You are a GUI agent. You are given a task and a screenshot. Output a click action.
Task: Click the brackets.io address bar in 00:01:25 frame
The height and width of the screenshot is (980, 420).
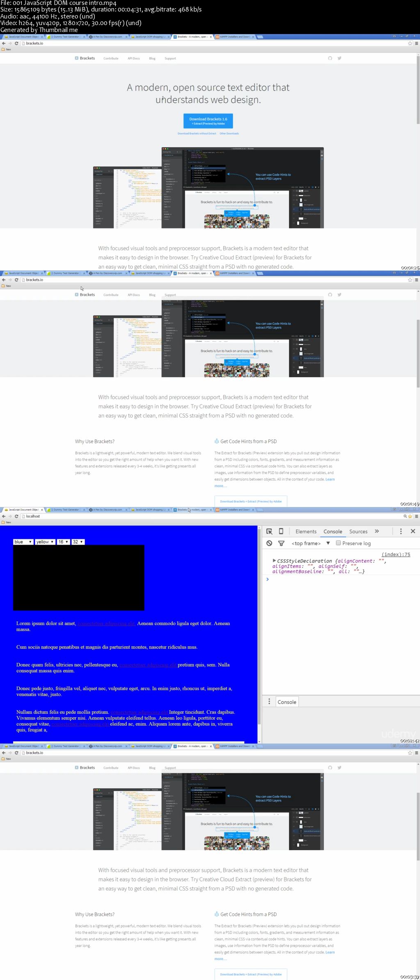tap(213, 43)
